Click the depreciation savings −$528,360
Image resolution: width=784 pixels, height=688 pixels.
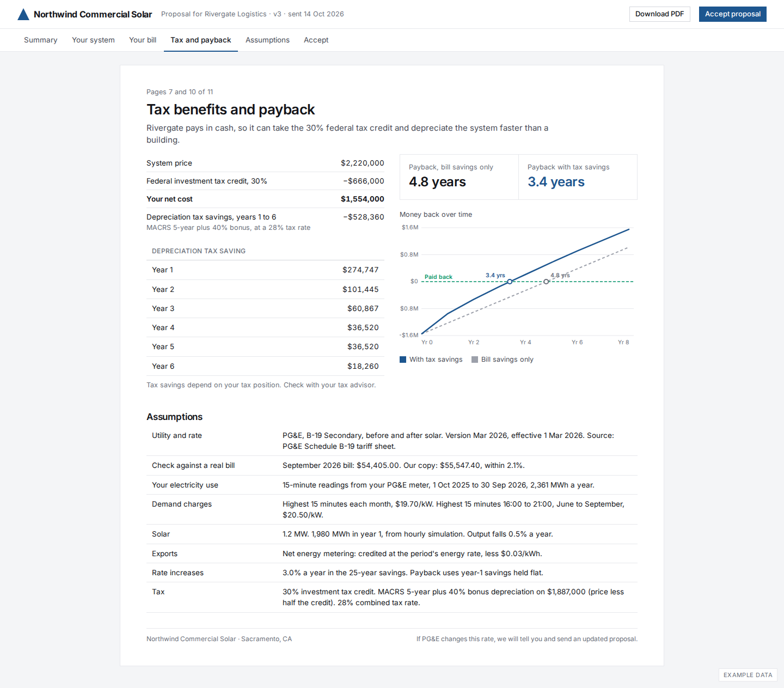pos(364,217)
